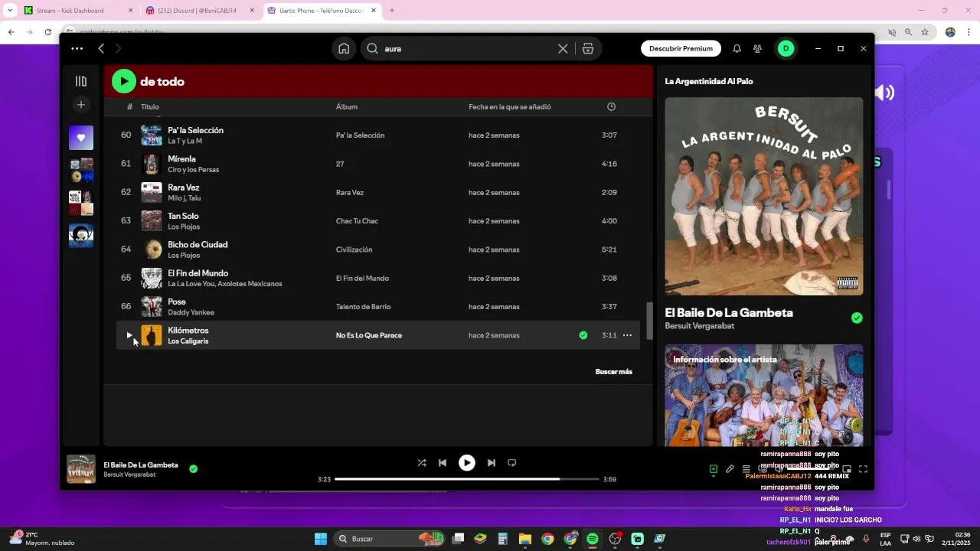Image resolution: width=980 pixels, height=551 pixels.
Task: Select the track El Fin del Mundo
Action: [x=198, y=273]
